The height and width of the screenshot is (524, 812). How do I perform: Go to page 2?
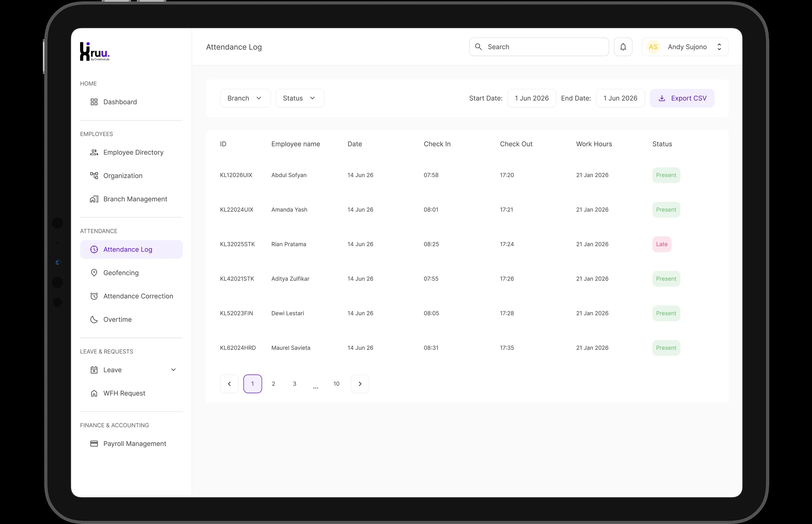(x=273, y=384)
